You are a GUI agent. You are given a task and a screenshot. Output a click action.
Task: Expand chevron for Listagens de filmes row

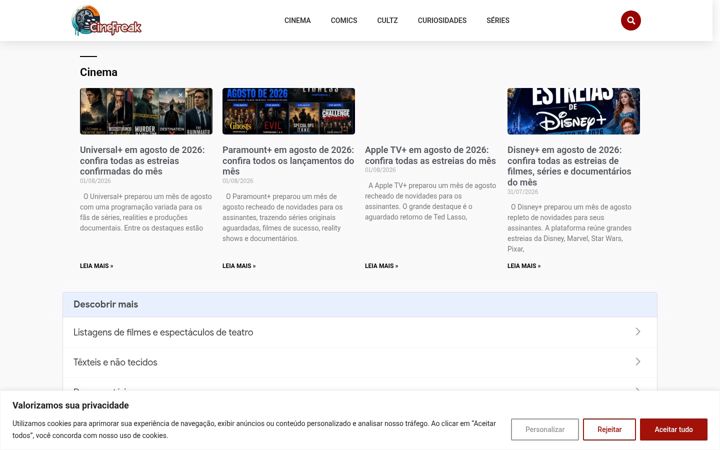click(638, 332)
